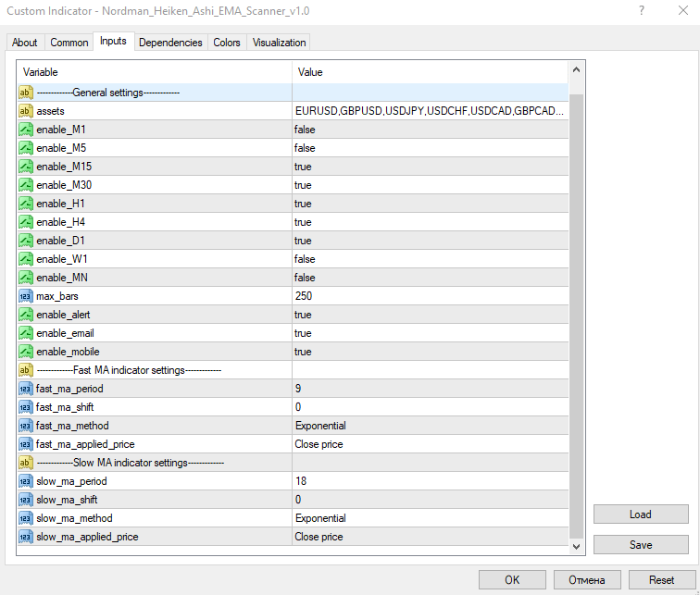The image size is (700, 595).
Task: Go to the Visualization tab
Action: coord(279,43)
